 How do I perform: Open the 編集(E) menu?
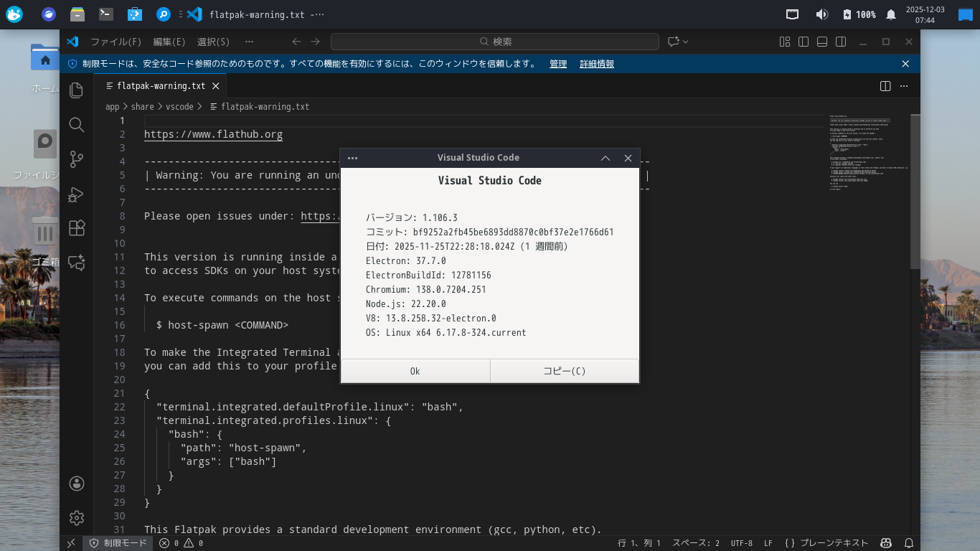tap(169, 42)
